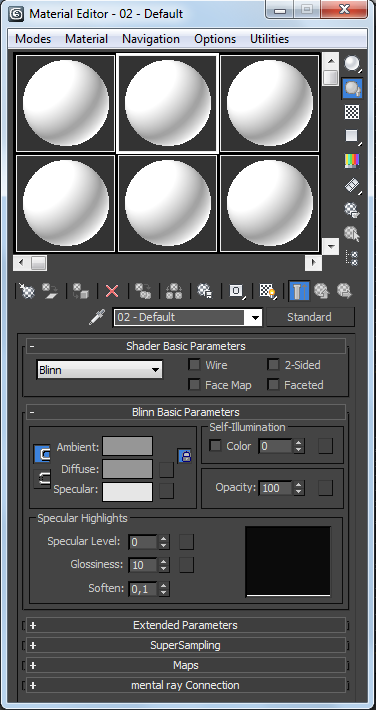This screenshot has height=710, width=376.
Task: Expand the mental ray Connection rollout
Action: pos(186,685)
